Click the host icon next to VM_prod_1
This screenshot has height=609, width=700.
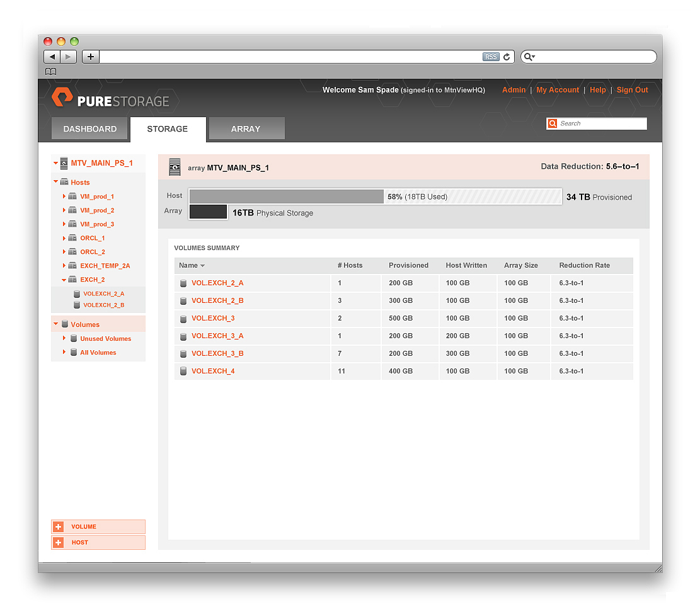[72, 196]
